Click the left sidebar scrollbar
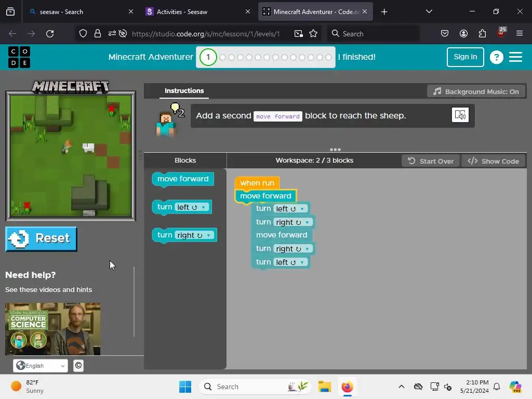Screen dimensions: 532x399 click(135, 301)
